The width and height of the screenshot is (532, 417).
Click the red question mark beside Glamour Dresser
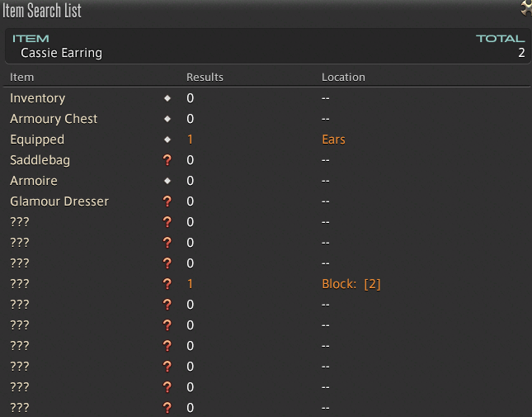[x=167, y=201]
